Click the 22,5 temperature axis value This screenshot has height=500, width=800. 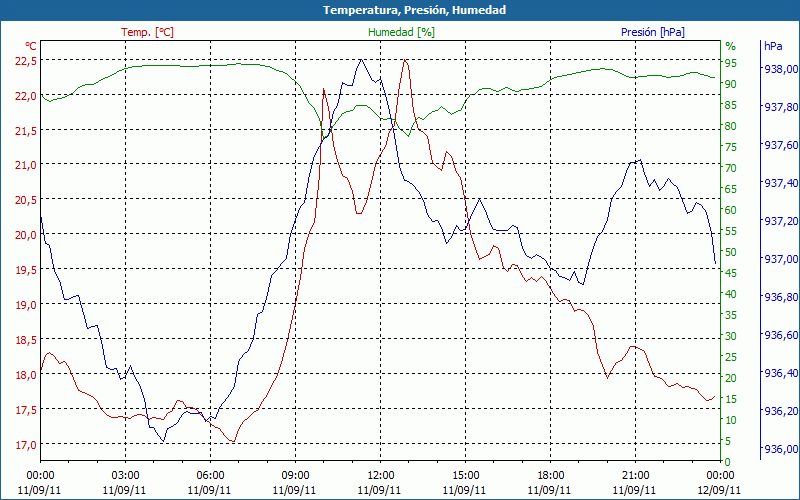[x=25, y=61]
